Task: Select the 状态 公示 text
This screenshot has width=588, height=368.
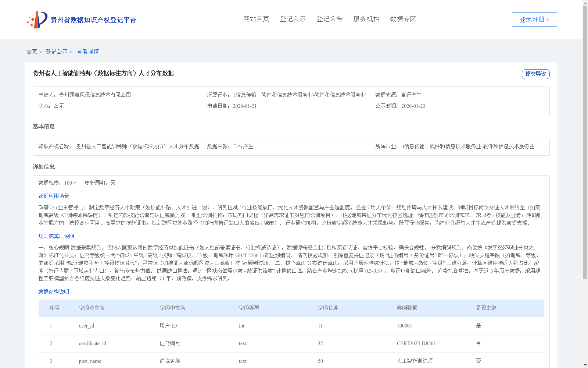Action: pyautogui.click(x=51, y=106)
